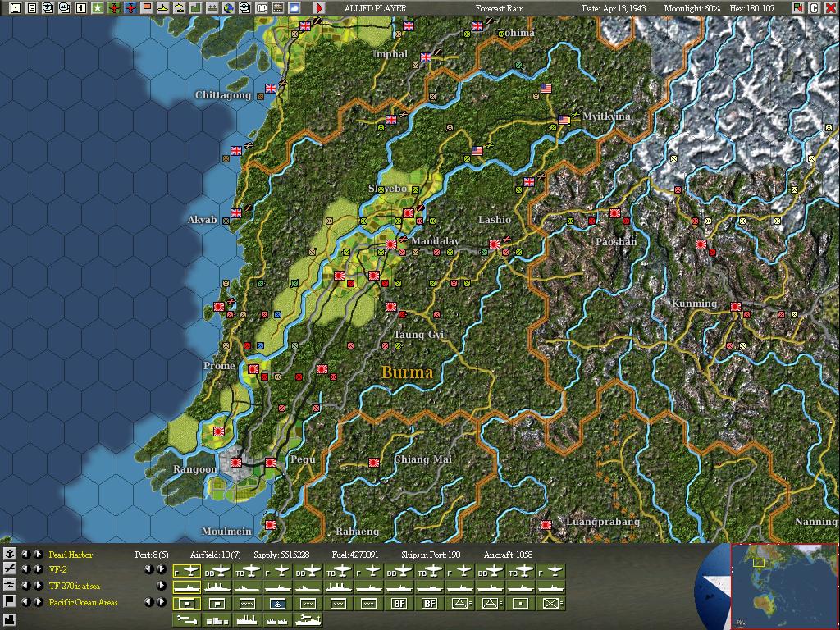Click the wrench repair icon in bottom row

pos(186,620)
